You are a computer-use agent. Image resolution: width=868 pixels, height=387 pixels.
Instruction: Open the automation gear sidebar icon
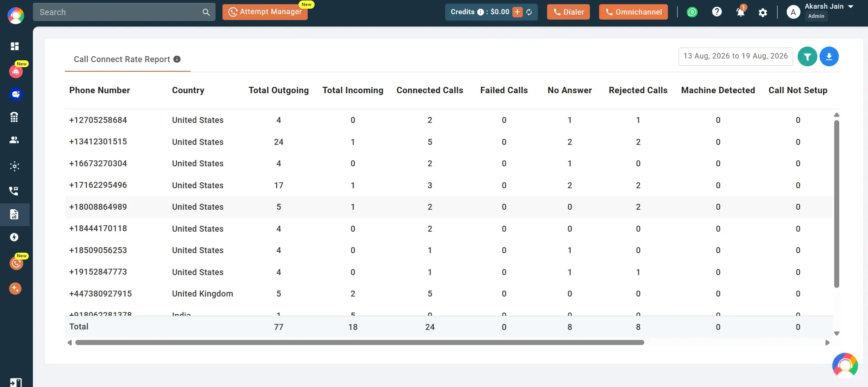pos(15,166)
